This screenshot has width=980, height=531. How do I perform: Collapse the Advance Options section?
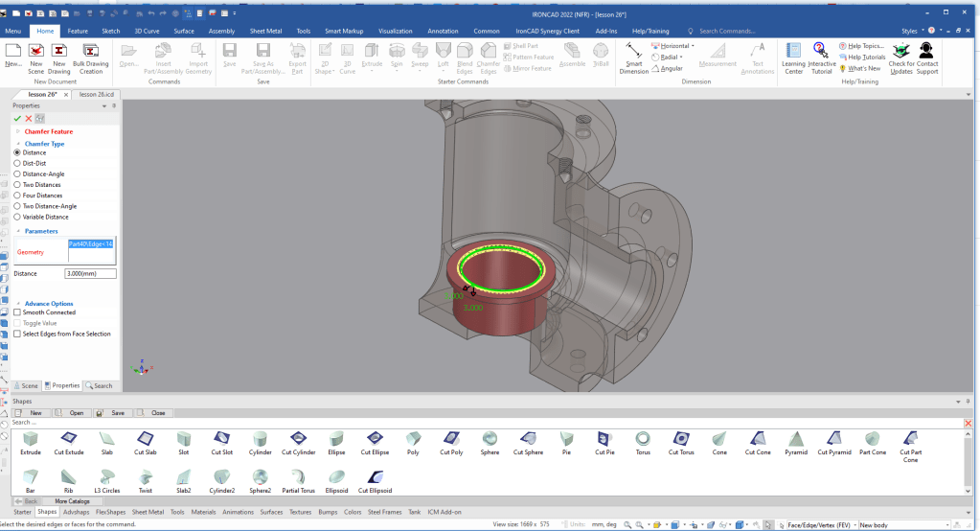click(x=18, y=304)
